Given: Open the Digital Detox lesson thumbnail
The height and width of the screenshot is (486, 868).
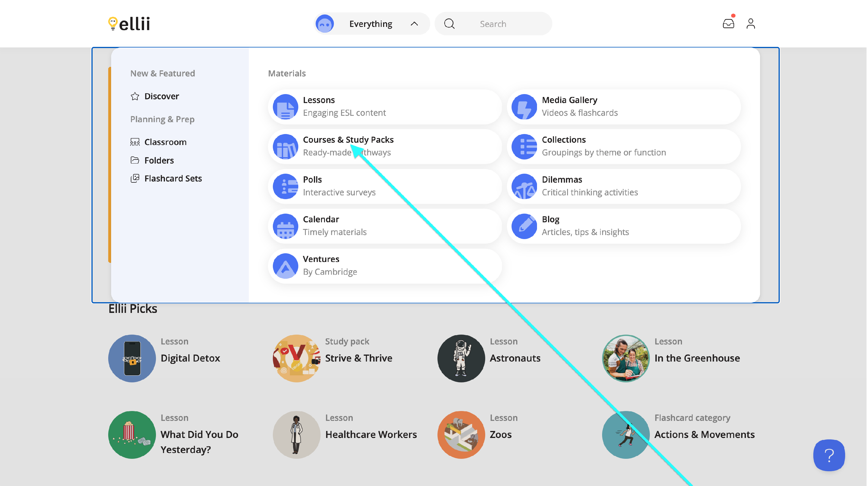Looking at the screenshot, I should [132, 358].
